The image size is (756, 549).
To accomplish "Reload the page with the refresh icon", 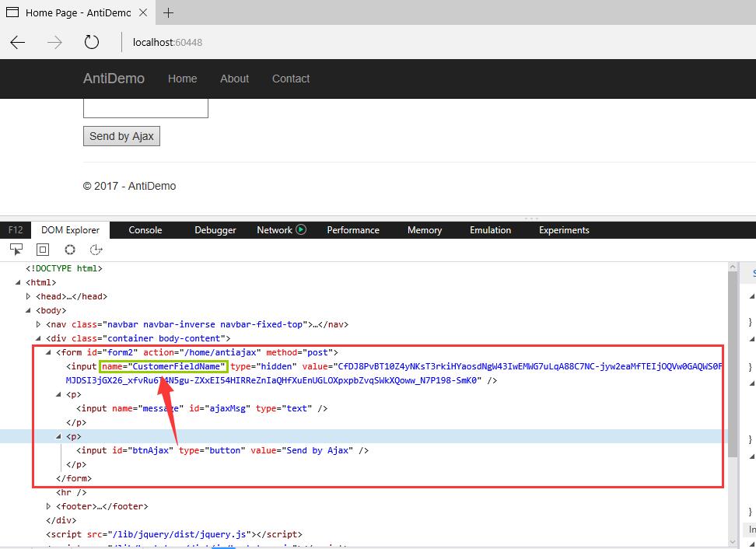I will (91, 43).
